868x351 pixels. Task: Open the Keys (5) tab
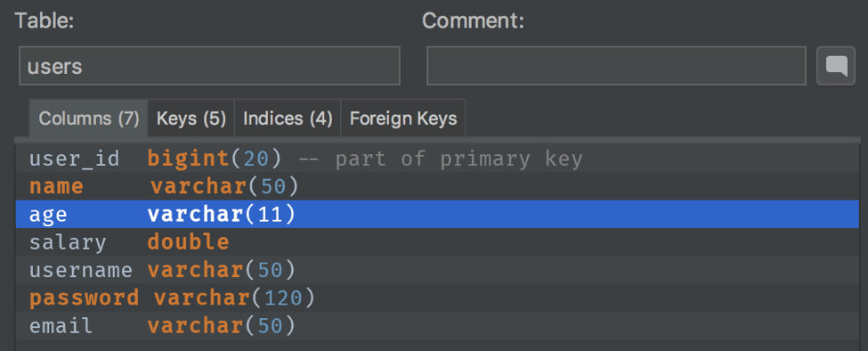click(191, 118)
